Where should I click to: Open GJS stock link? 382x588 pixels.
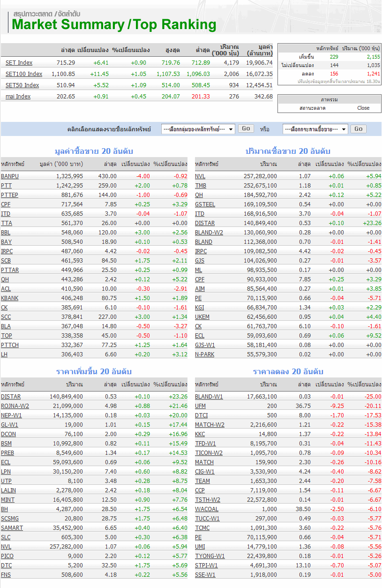pos(200,261)
